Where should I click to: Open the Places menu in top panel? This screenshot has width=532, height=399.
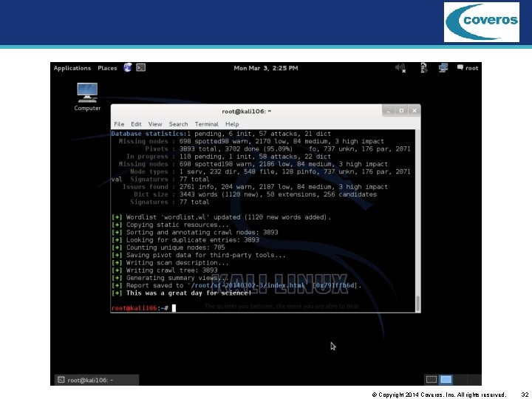pyautogui.click(x=107, y=68)
